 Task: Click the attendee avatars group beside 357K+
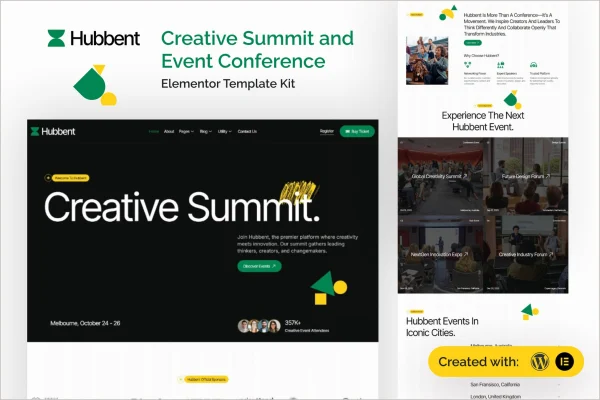click(259, 326)
